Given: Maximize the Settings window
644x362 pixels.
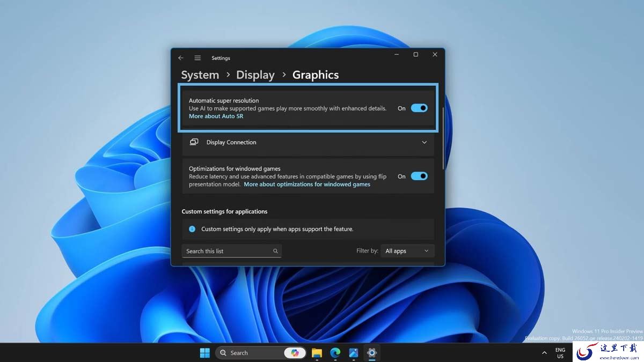Looking at the screenshot, I should tap(415, 54).
